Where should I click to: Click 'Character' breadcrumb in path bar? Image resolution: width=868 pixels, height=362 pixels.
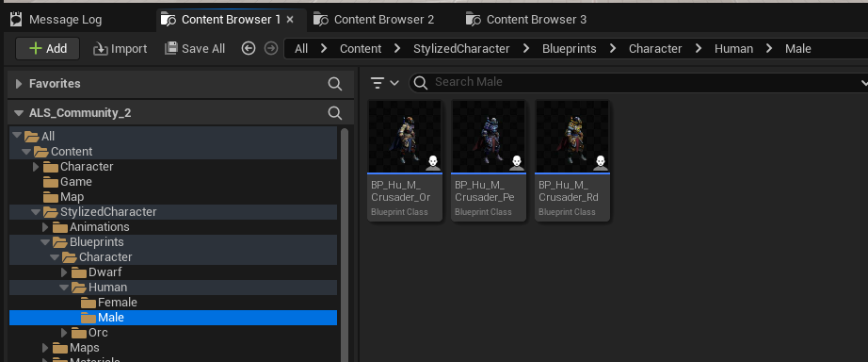point(655,49)
